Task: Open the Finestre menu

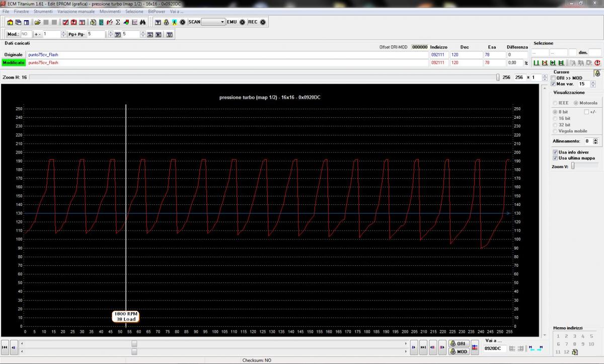Action: point(21,11)
